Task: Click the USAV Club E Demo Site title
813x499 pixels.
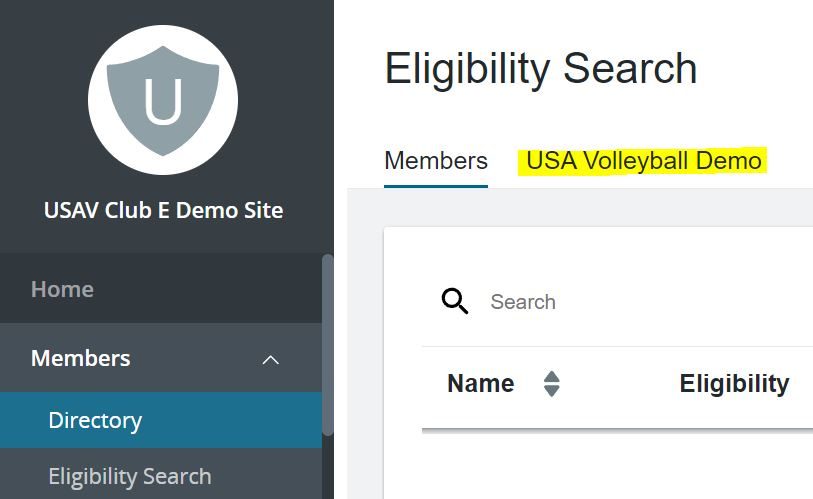Action: (163, 211)
